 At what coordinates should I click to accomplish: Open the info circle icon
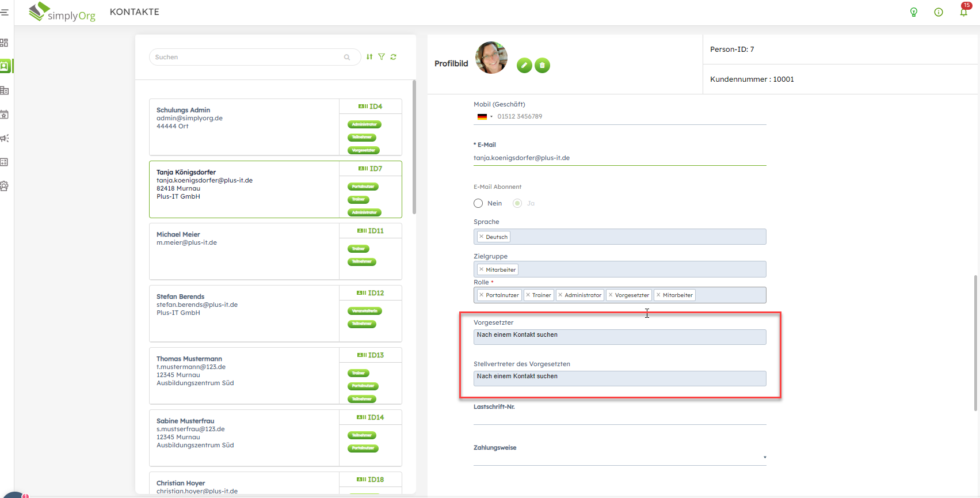click(x=939, y=12)
